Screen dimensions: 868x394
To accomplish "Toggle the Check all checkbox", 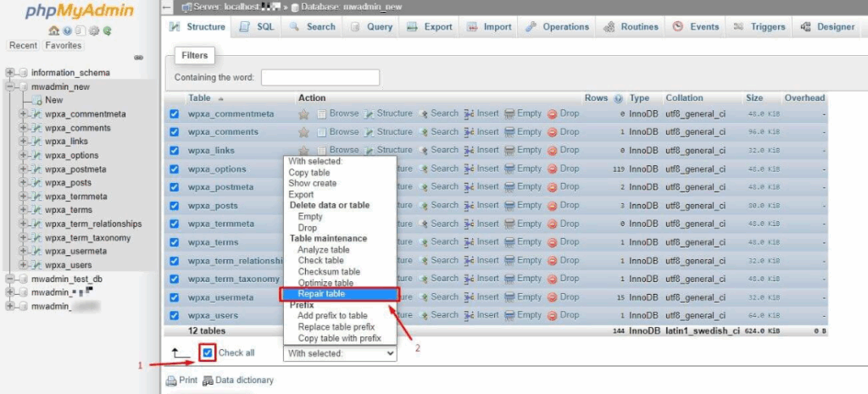I will tap(208, 352).
